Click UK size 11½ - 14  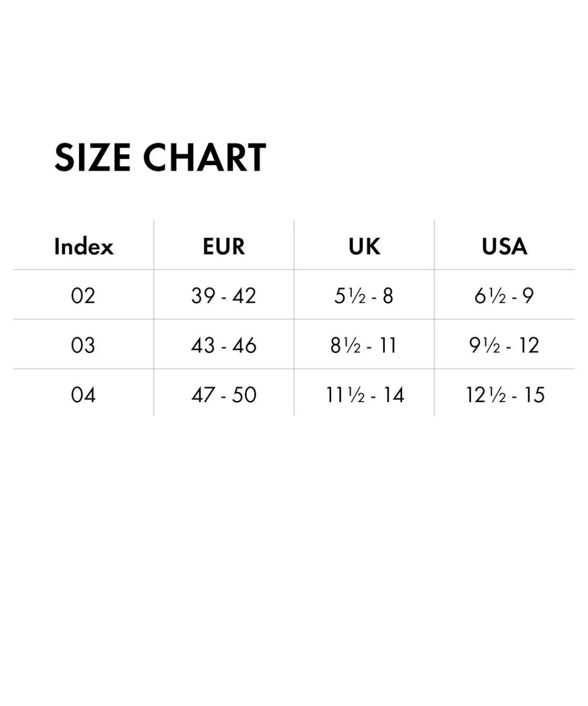365,395
